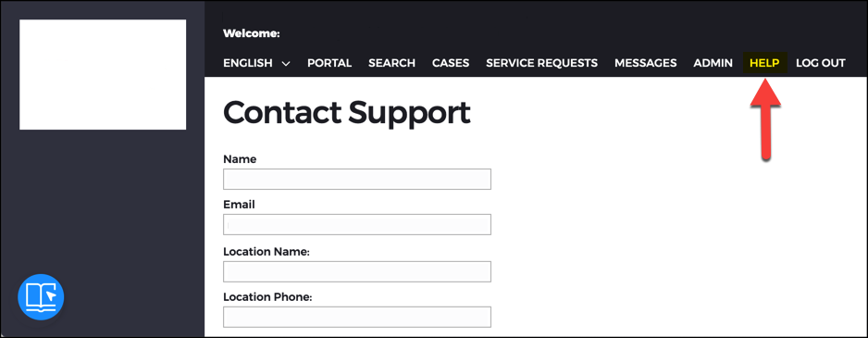Focus the Name input field

pos(357,179)
